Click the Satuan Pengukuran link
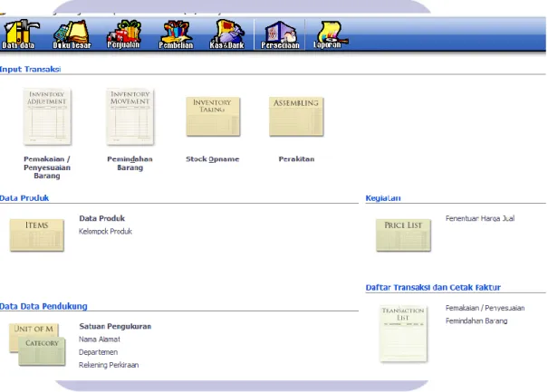Viewport: 548px width, 392px height. coord(115,326)
